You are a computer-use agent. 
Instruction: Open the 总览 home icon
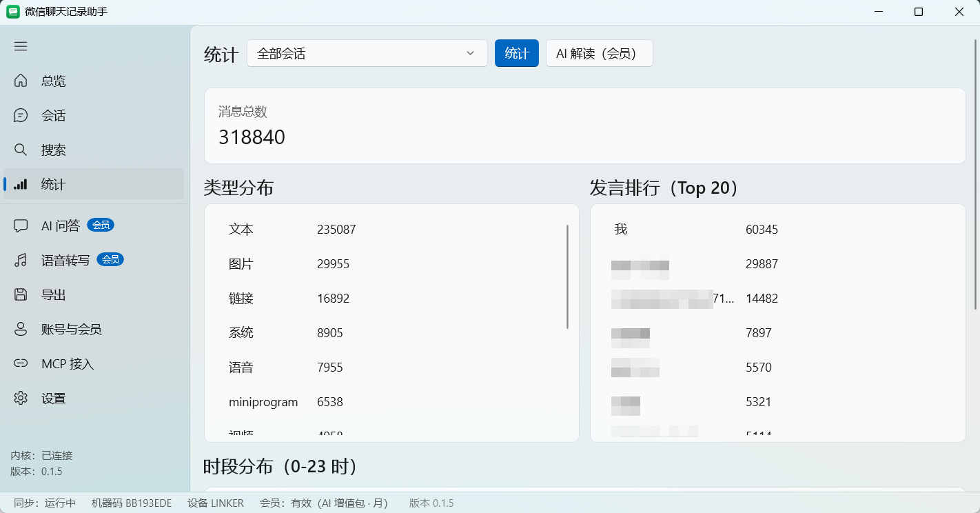21,81
